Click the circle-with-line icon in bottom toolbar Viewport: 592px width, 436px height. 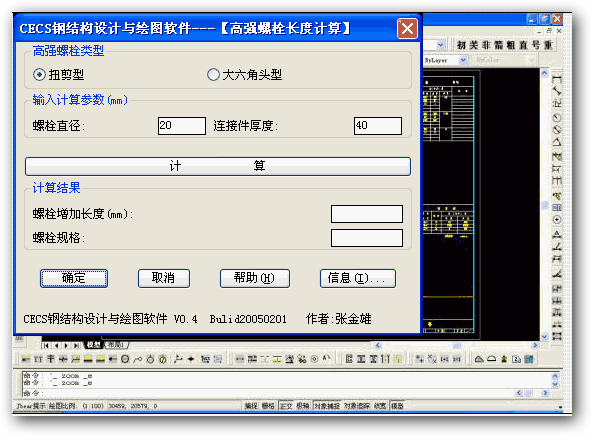125,359
